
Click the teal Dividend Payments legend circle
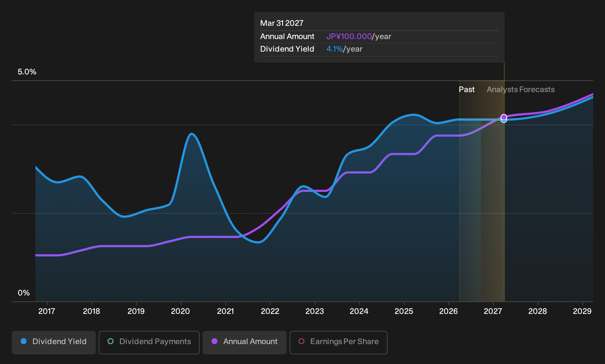click(111, 342)
